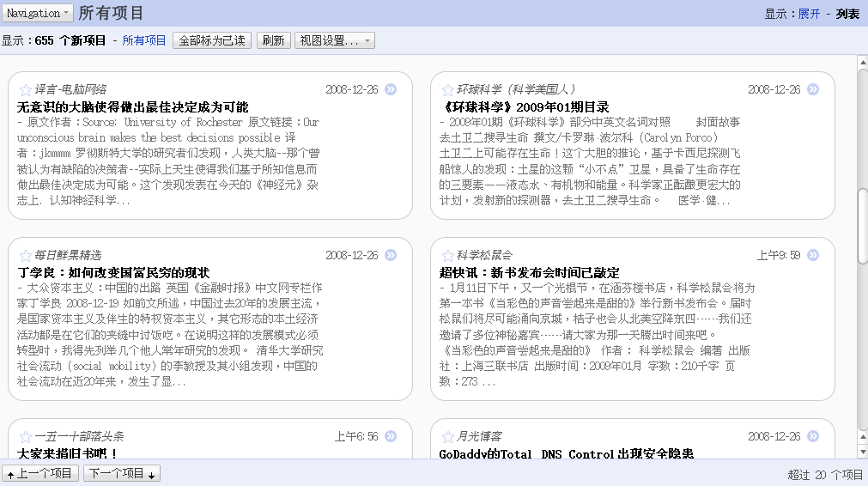Screen dimensions: 868x486
Task: Open article 大家来捐旧书吧！
Action: (x=67, y=453)
